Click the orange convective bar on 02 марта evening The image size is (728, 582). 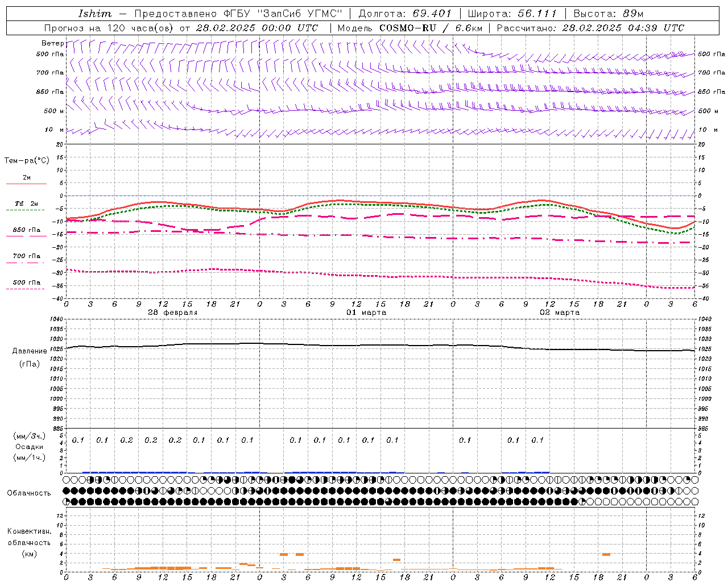(606, 554)
